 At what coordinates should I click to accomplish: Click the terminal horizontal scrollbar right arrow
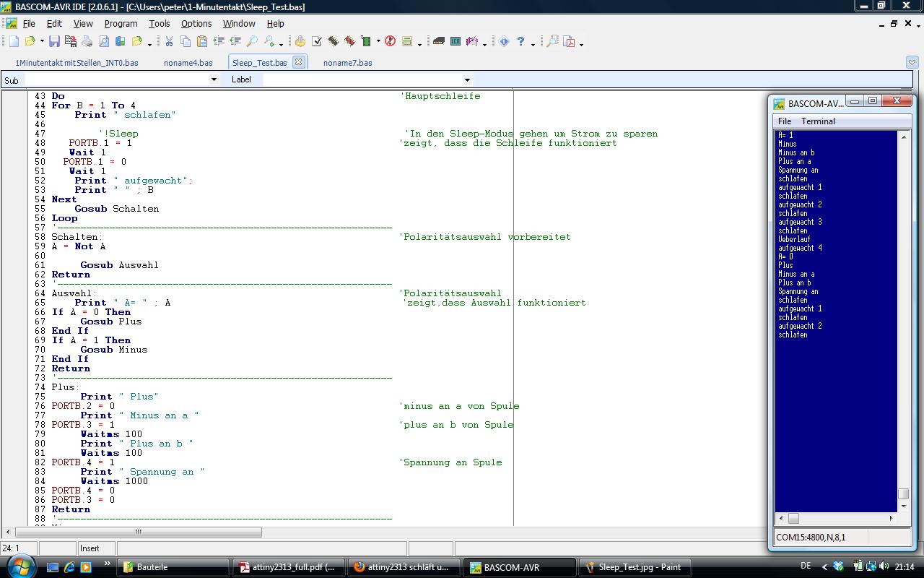click(x=891, y=518)
